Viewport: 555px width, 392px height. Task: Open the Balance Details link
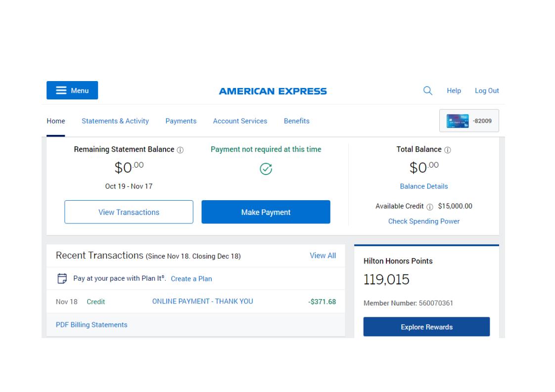(x=424, y=186)
